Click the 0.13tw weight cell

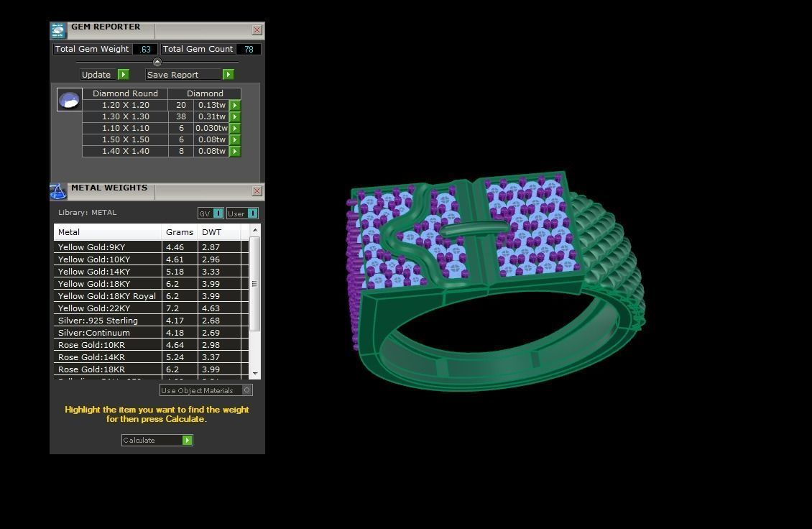(x=212, y=105)
